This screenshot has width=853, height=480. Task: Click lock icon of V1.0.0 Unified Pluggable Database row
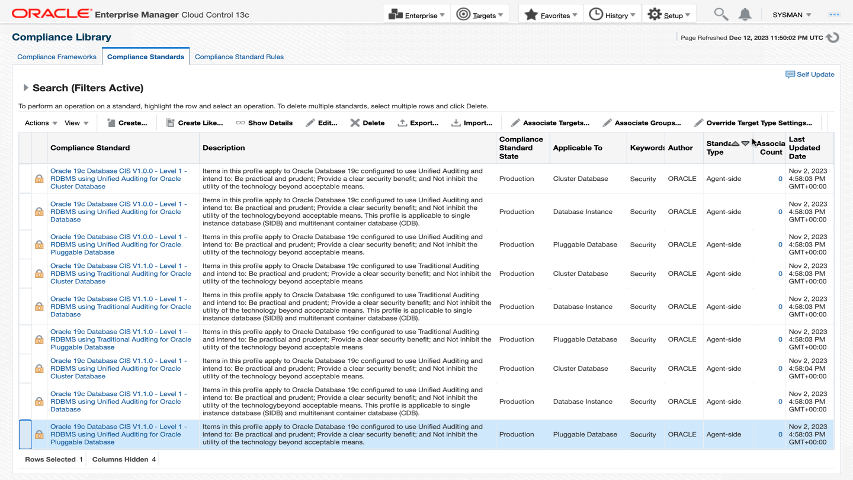point(39,244)
